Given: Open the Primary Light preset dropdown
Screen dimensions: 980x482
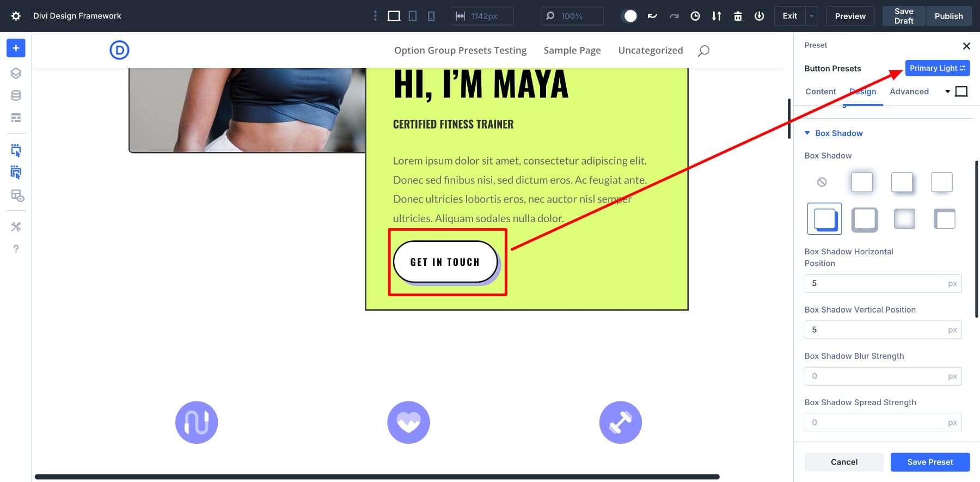Looking at the screenshot, I should 937,68.
